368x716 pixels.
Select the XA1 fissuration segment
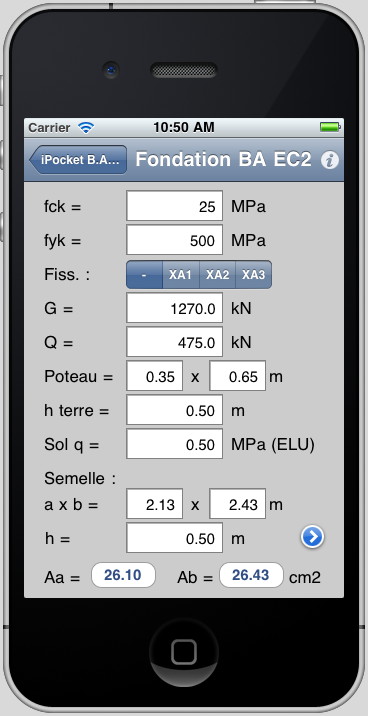click(181, 275)
